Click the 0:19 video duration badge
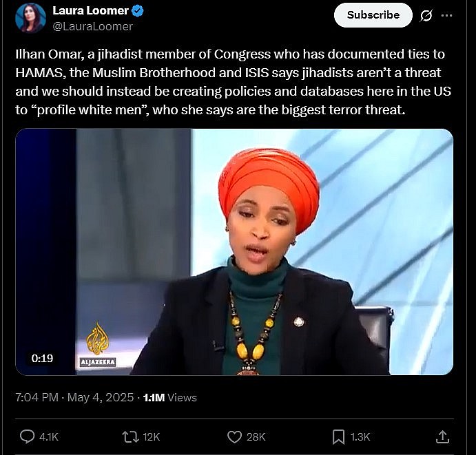This screenshot has width=476, height=455. point(42,358)
